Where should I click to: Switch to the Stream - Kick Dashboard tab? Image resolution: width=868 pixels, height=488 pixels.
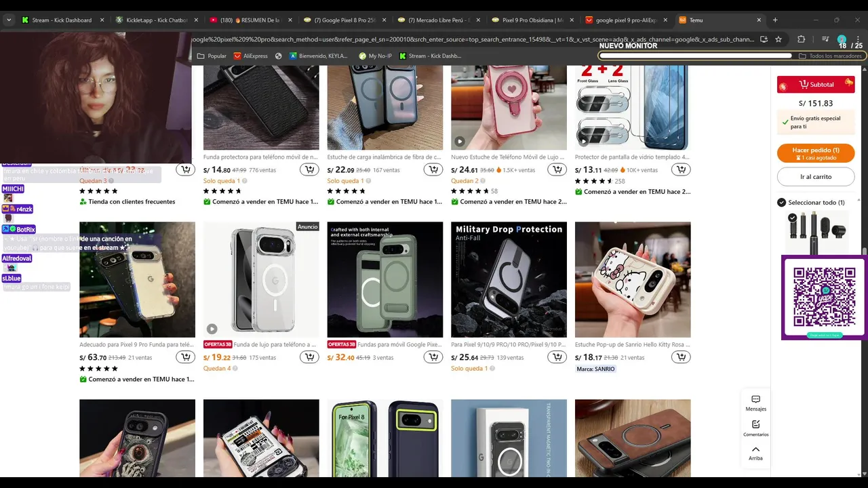pyautogui.click(x=61, y=20)
